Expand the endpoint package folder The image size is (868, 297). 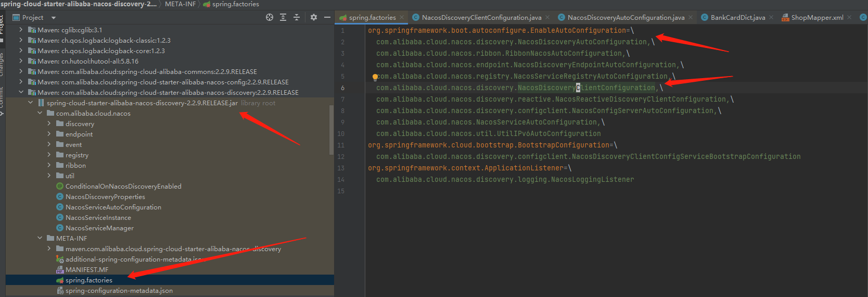(x=49, y=134)
